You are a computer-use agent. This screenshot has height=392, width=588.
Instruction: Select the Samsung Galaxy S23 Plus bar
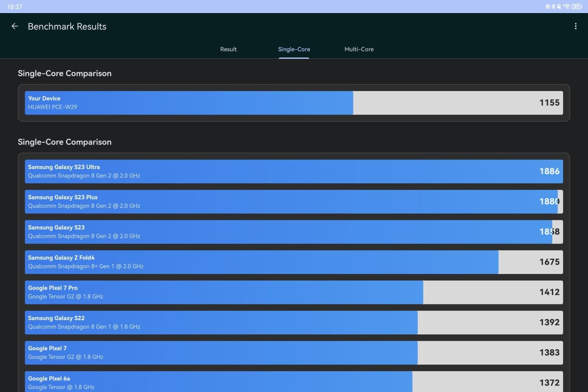point(294,202)
